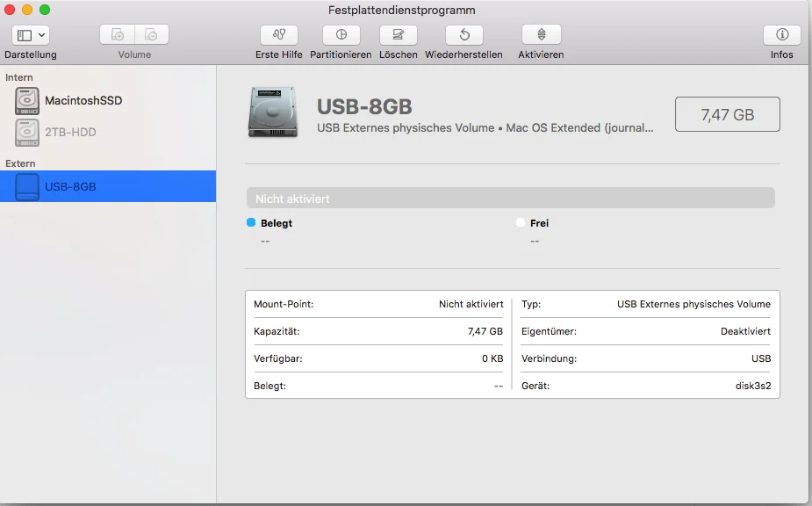Click the Darstellung toolbar label

pos(31,54)
